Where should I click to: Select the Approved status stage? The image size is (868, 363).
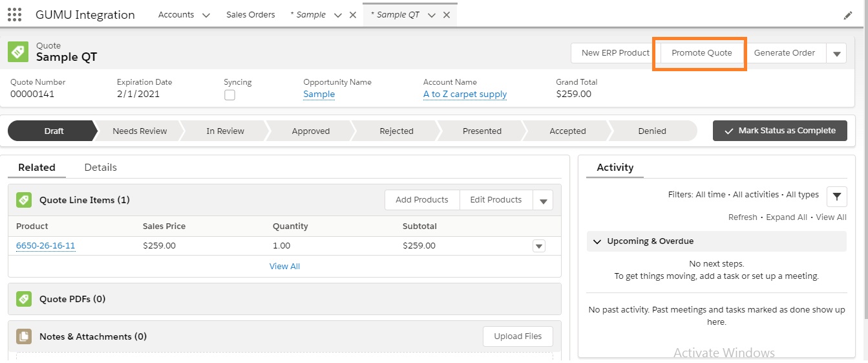click(x=311, y=131)
